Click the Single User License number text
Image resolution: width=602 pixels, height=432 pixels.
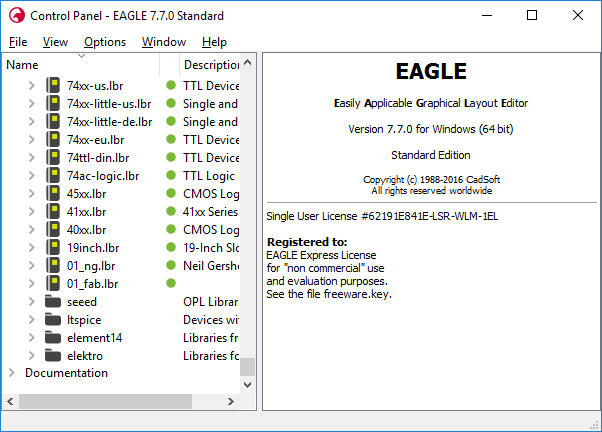tap(382, 216)
